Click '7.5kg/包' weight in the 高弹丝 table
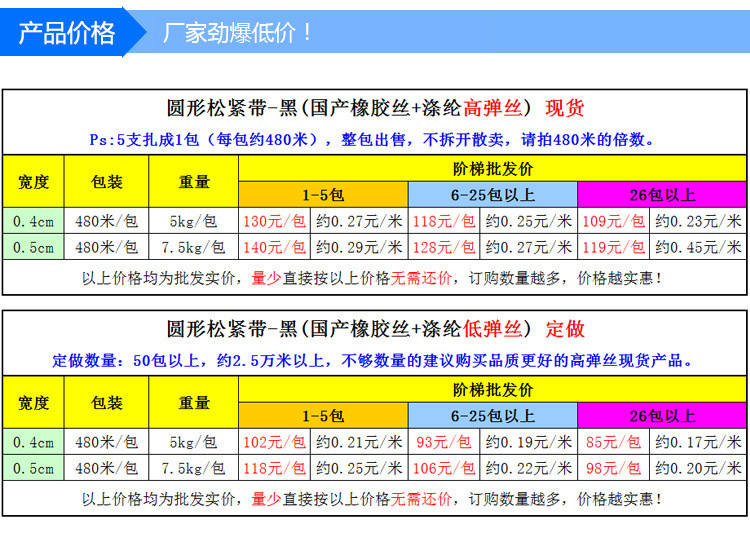 click(194, 247)
